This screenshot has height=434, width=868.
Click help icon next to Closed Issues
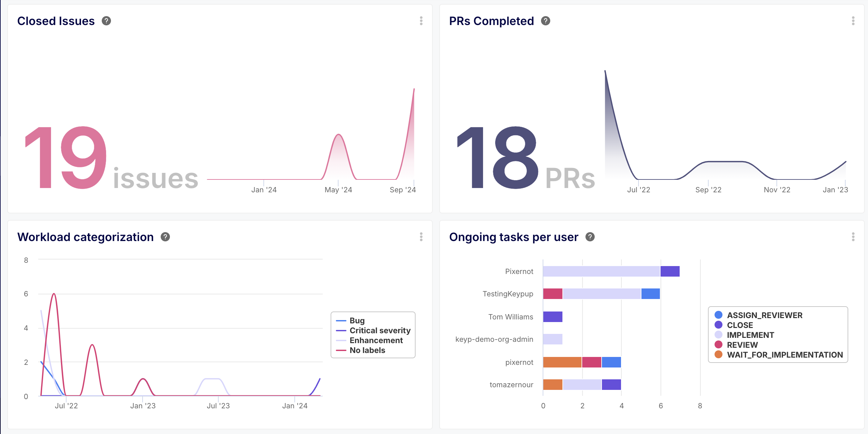point(106,21)
